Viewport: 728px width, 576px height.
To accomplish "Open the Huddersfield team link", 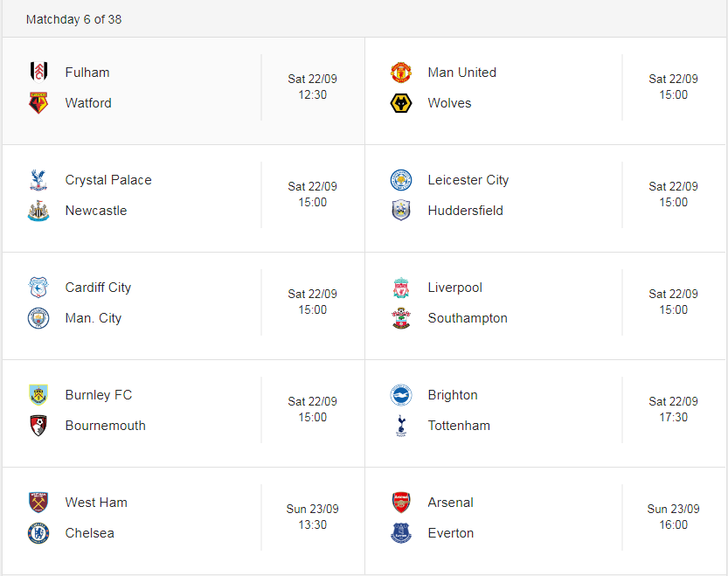I will 465,211.
